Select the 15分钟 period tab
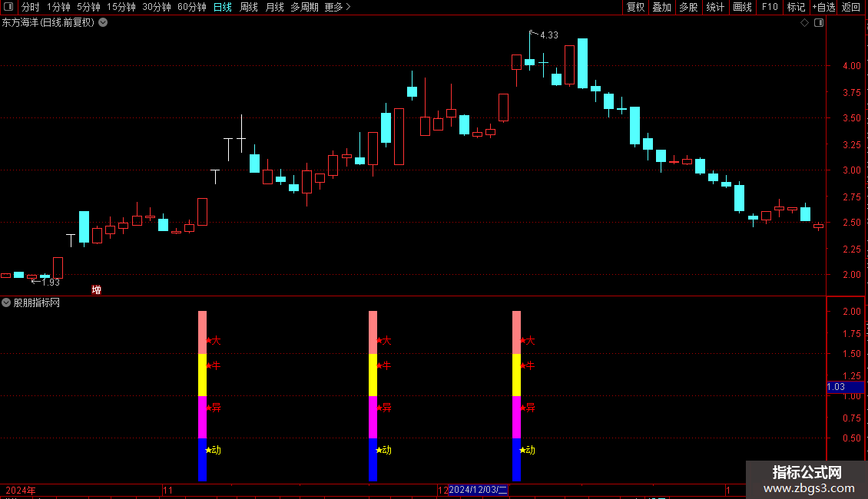The width and height of the screenshot is (868, 499). click(121, 7)
